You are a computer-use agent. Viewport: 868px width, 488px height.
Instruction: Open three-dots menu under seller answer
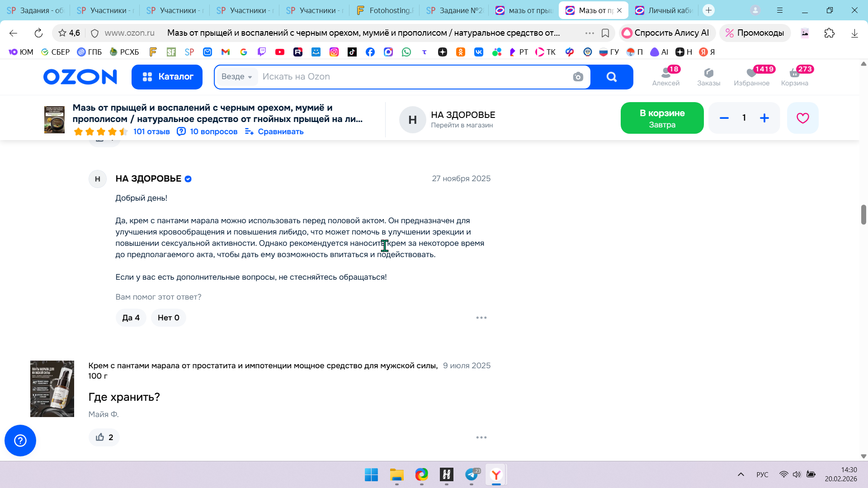481,318
